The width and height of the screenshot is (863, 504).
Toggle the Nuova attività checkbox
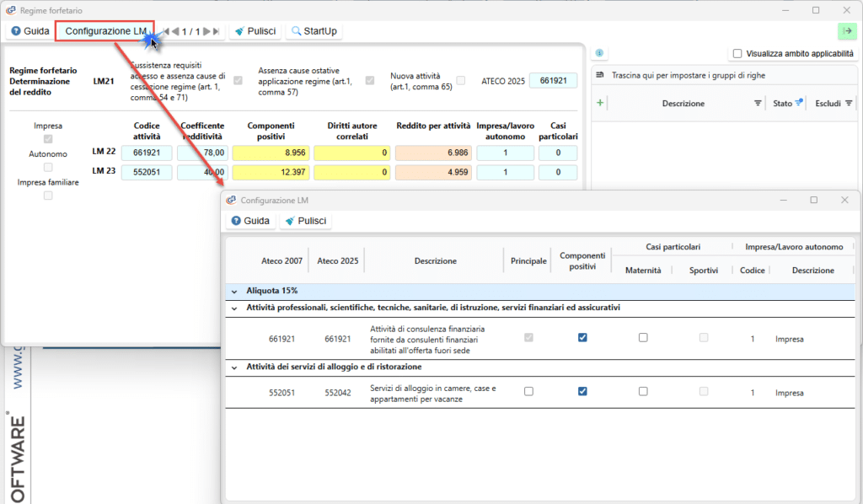point(461,80)
